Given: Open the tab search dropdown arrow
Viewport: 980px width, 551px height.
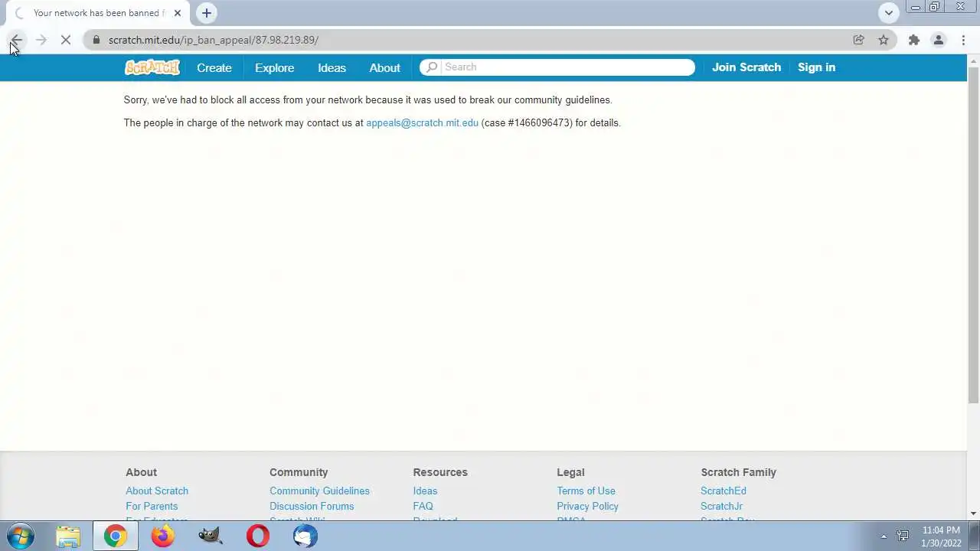Looking at the screenshot, I should (x=888, y=13).
